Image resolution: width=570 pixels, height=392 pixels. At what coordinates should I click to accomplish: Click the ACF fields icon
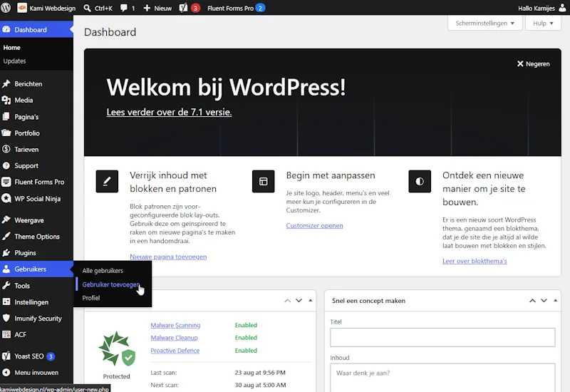pos(6,334)
